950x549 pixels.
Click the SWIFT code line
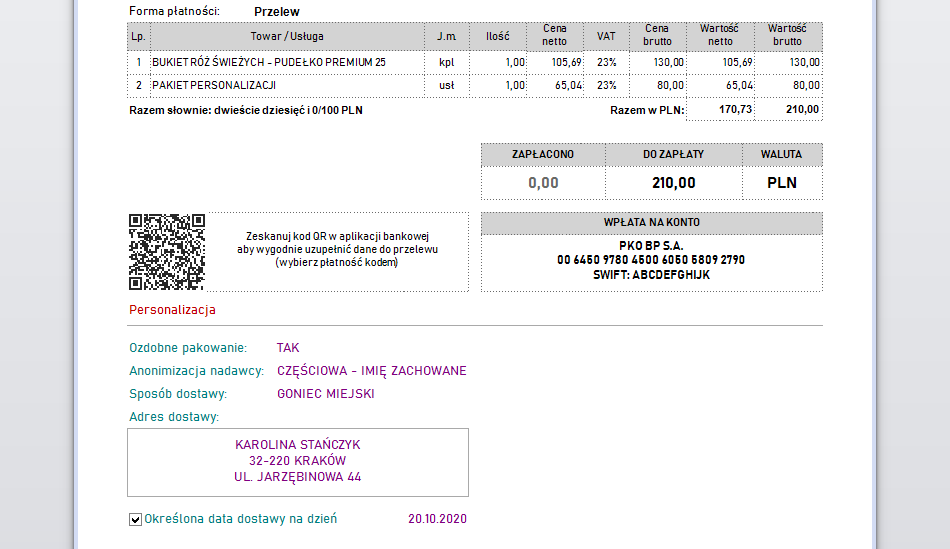[651, 274]
